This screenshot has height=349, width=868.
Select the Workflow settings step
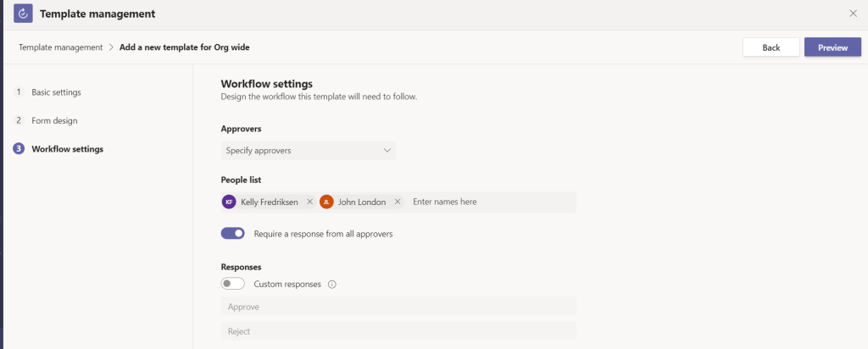67,149
